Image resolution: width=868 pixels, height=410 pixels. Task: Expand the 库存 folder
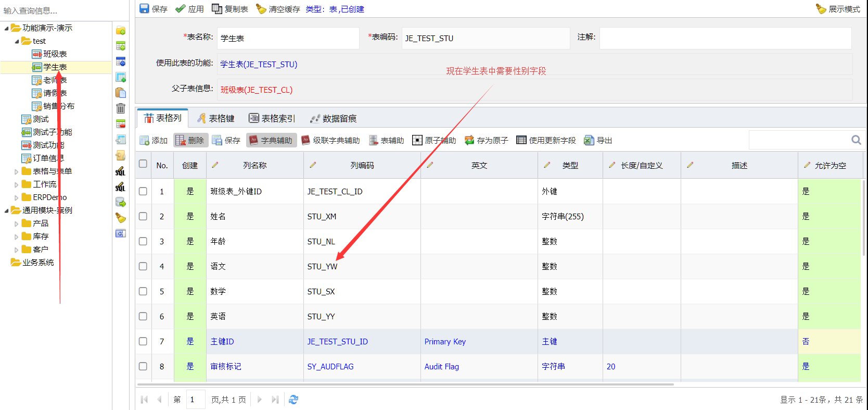point(17,237)
